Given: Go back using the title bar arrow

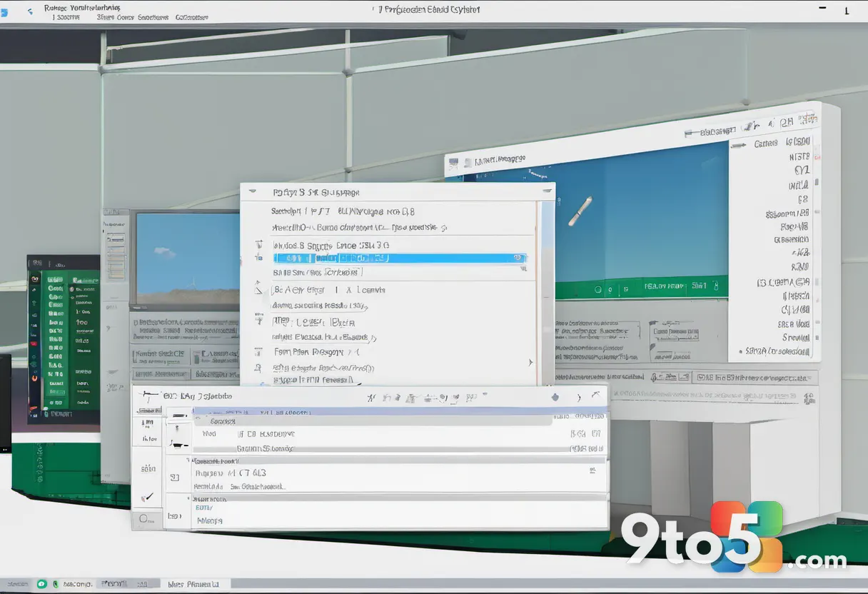Looking at the screenshot, I should [x=30, y=11].
